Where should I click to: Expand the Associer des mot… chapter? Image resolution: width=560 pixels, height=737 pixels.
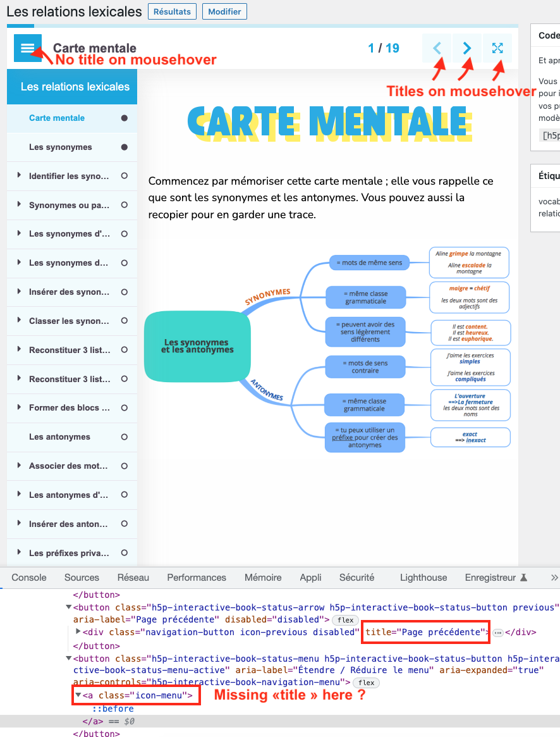19,466
